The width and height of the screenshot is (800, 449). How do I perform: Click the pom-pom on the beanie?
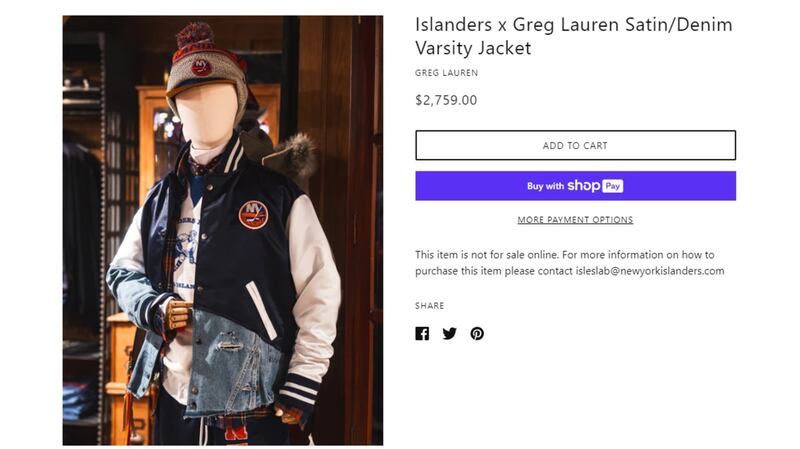(x=194, y=36)
